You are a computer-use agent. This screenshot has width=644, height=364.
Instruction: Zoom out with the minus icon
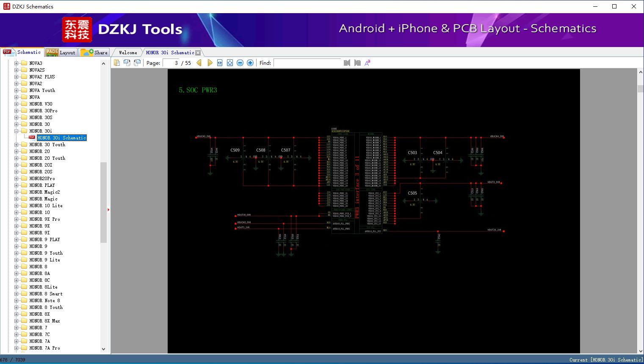tap(240, 63)
